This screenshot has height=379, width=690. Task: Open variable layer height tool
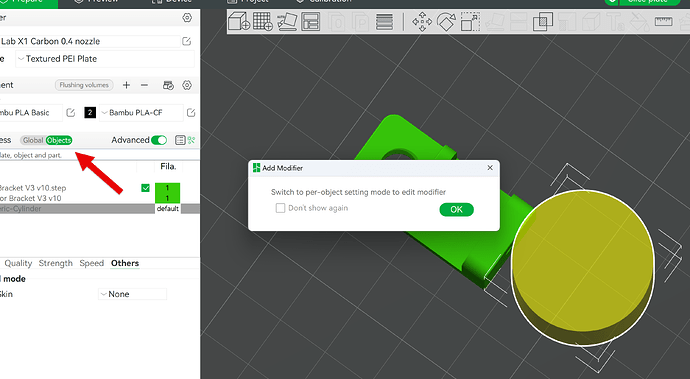pyautogui.click(x=384, y=22)
